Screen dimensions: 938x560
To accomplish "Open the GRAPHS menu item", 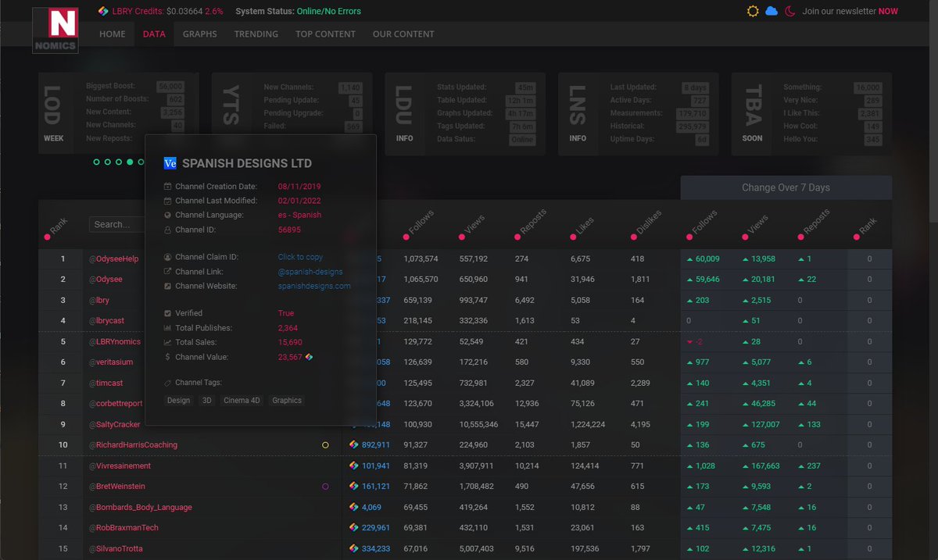I will click(200, 34).
